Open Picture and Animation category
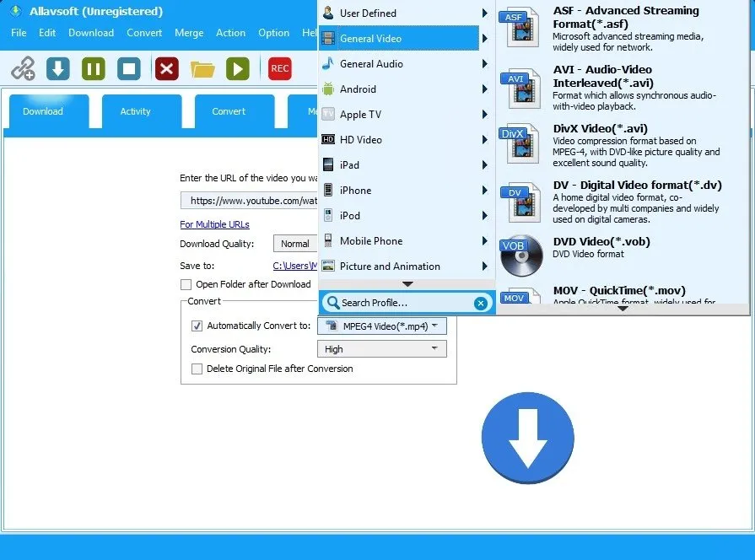The height and width of the screenshot is (560, 755). click(406, 266)
